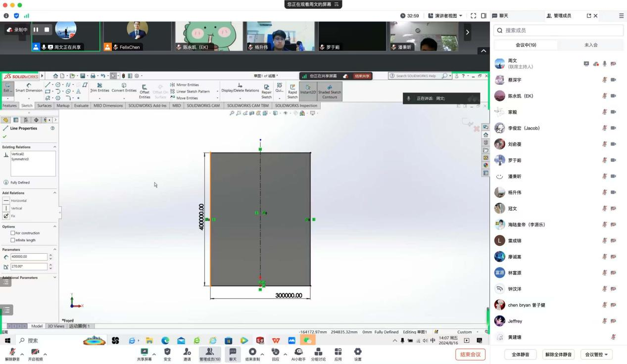Viewport: 627px width, 364px height.
Task: Collapse the Existing Relations section
Action: [54, 147]
